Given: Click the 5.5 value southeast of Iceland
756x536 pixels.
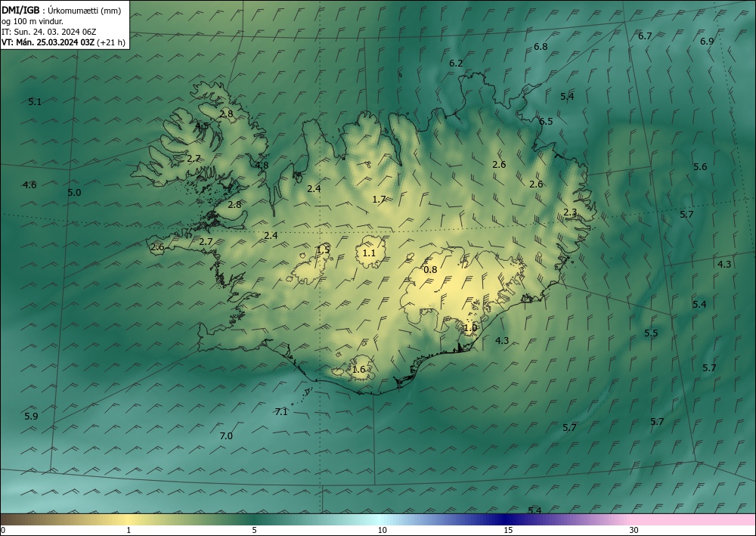Looking at the screenshot, I should (x=651, y=333).
